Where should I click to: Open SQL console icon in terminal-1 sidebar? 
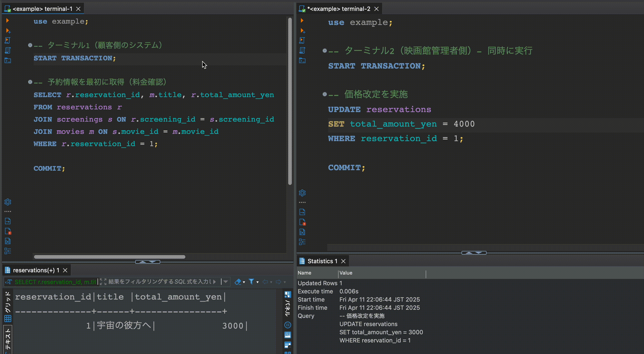8,61
